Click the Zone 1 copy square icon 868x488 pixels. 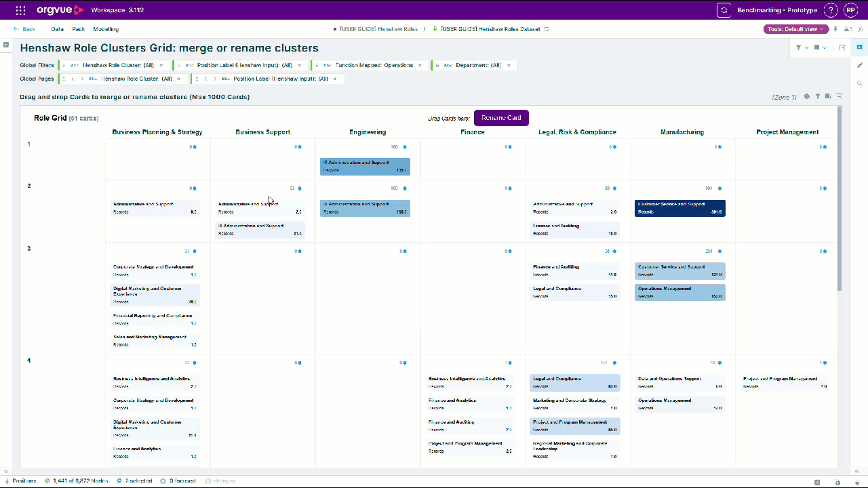828,97
